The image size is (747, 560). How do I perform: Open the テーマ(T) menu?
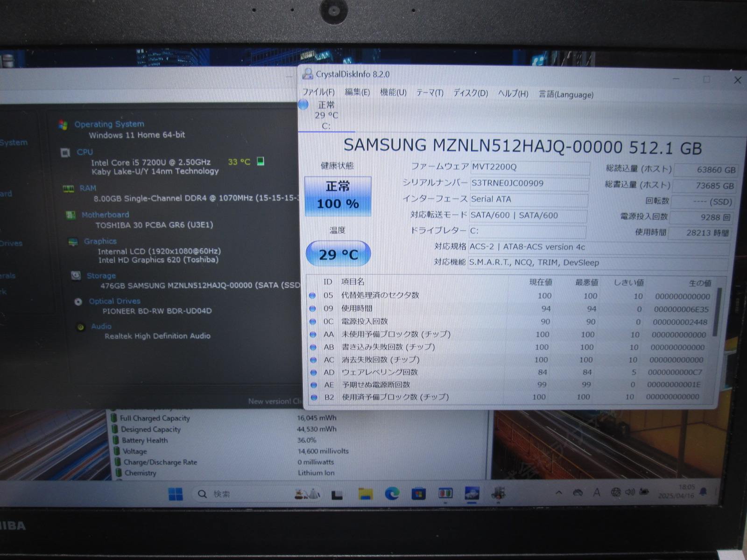pyautogui.click(x=430, y=93)
